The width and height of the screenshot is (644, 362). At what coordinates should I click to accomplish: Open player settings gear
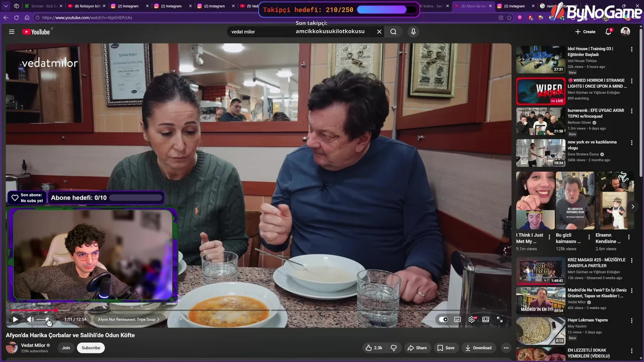(471, 319)
